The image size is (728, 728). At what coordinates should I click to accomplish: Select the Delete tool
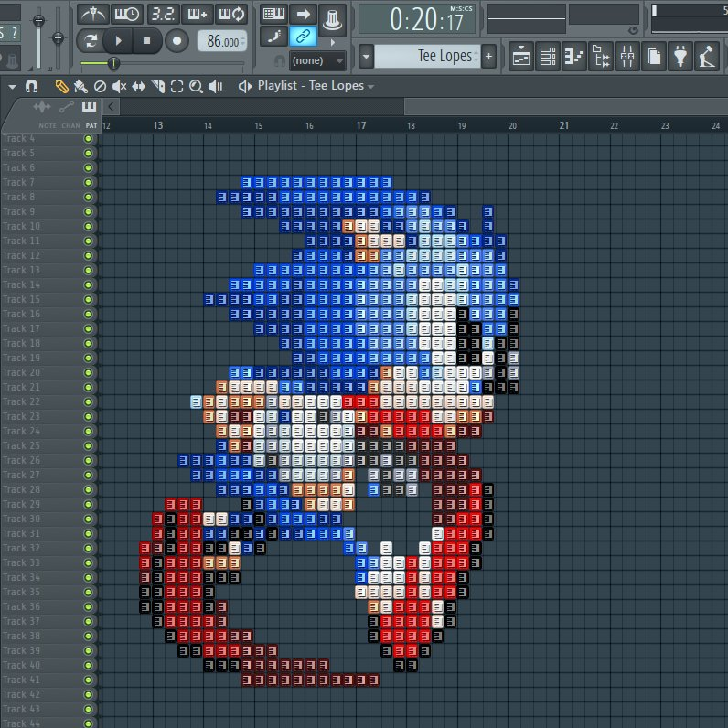(100, 86)
